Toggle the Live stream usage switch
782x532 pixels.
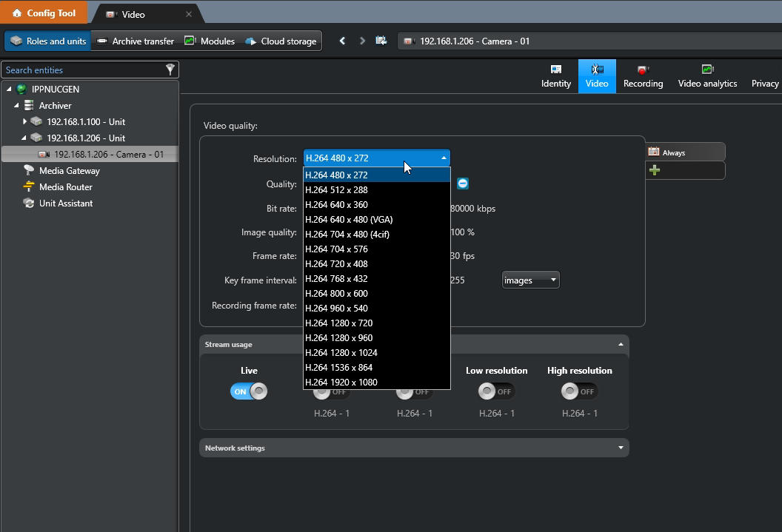pyautogui.click(x=249, y=391)
